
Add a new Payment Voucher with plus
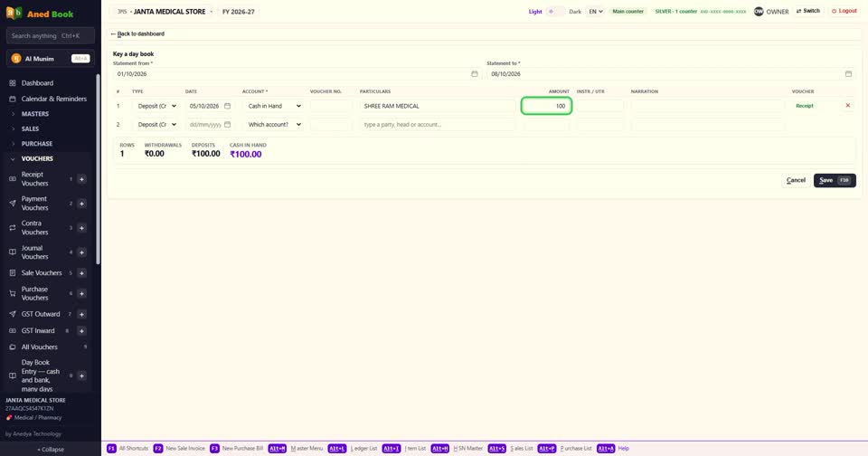click(81, 204)
